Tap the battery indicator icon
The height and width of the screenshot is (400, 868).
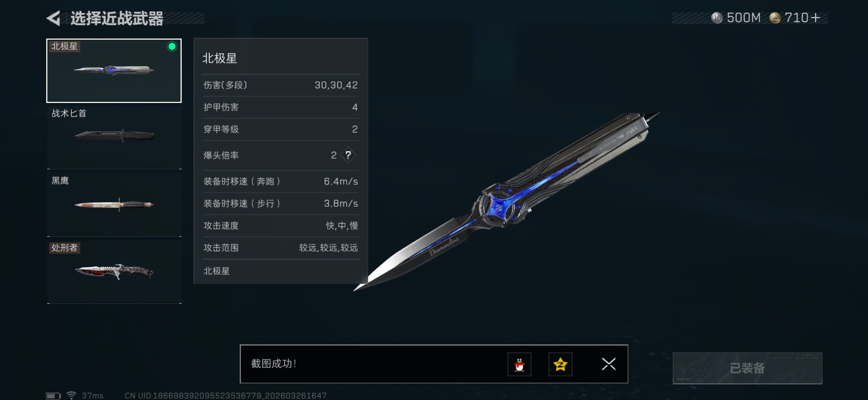point(53,395)
